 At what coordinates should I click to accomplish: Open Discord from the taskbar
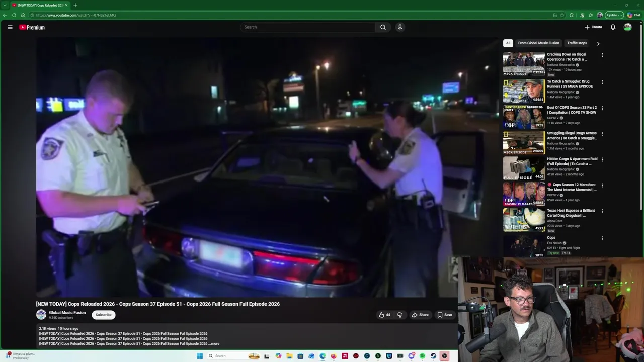click(x=412, y=356)
